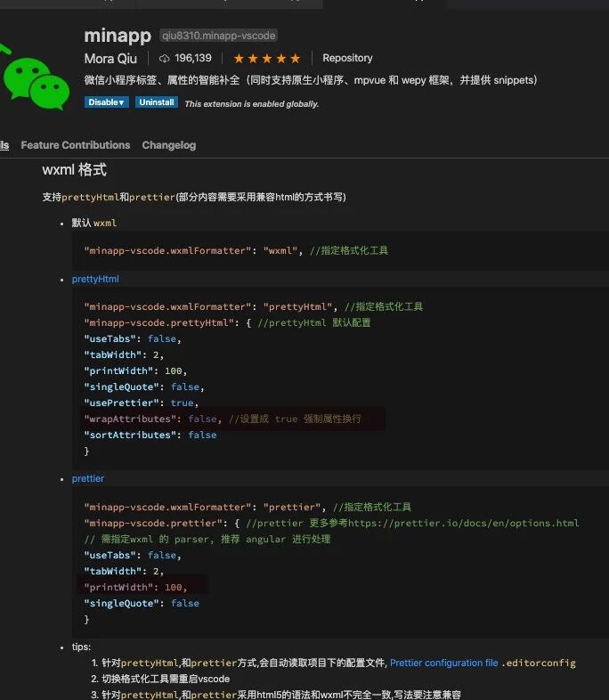Click the 推荐 angular comment line
609x700 pixels.
[207, 539]
